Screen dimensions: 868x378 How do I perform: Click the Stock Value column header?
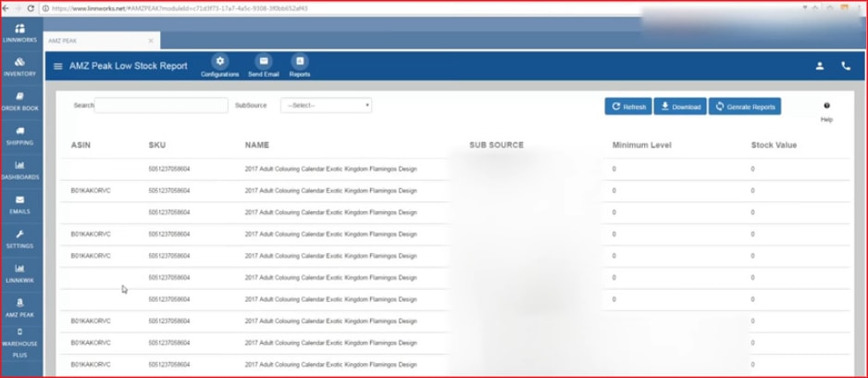click(x=774, y=145)
